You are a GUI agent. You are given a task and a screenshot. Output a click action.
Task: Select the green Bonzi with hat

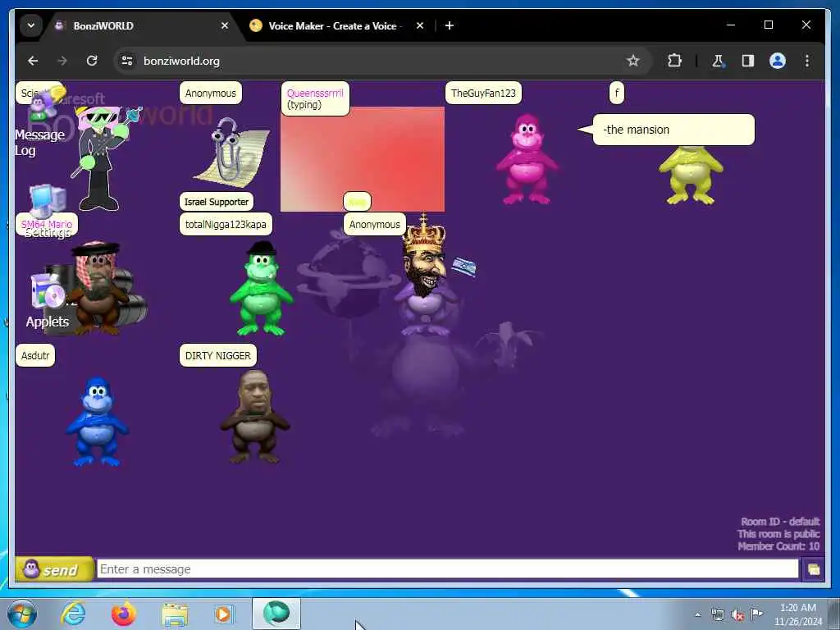[262, 290]
